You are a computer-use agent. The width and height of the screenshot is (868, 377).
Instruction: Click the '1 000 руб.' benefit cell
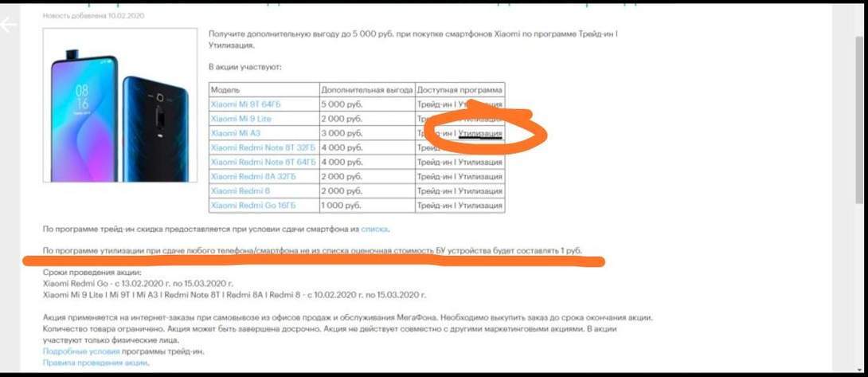342,205
